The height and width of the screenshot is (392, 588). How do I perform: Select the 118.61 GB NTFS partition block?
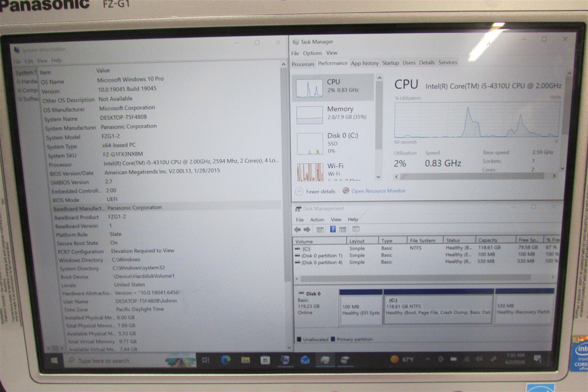(x=438, y=307)
